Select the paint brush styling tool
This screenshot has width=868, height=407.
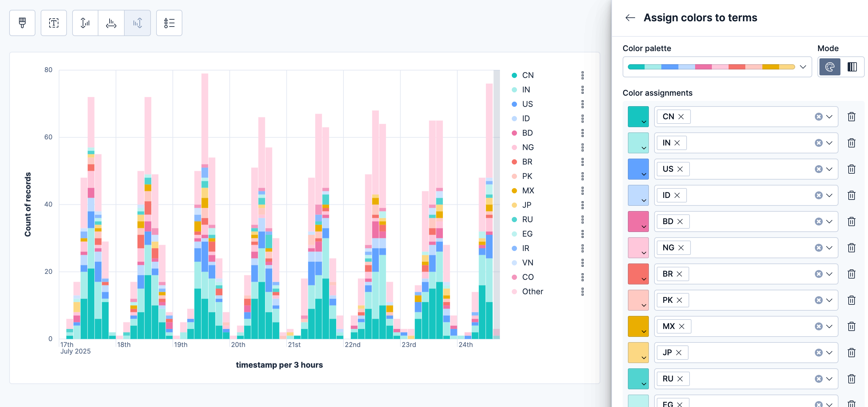pyautogui.click(x=22, y=23)
